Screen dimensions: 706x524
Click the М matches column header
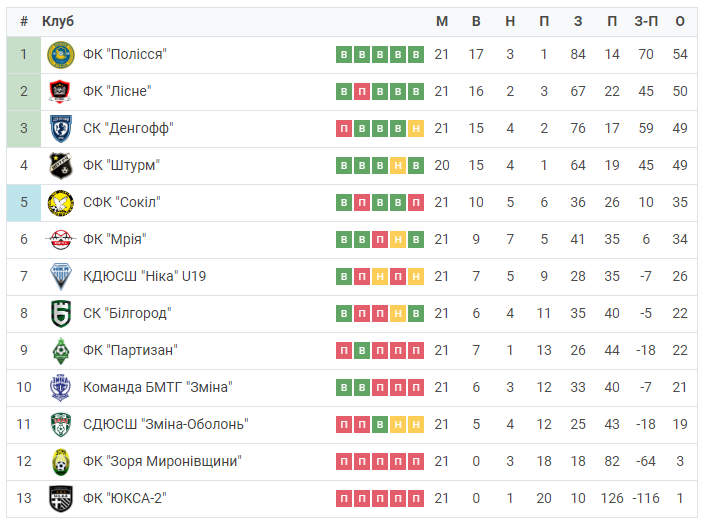tap(442, 21)
